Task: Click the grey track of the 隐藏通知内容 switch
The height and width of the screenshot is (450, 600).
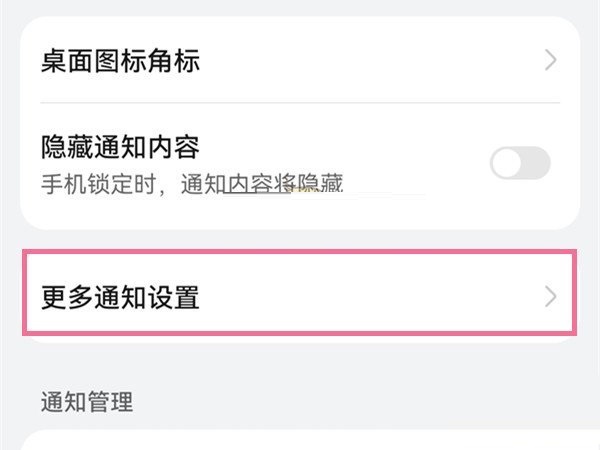Action: pos(536,163)
